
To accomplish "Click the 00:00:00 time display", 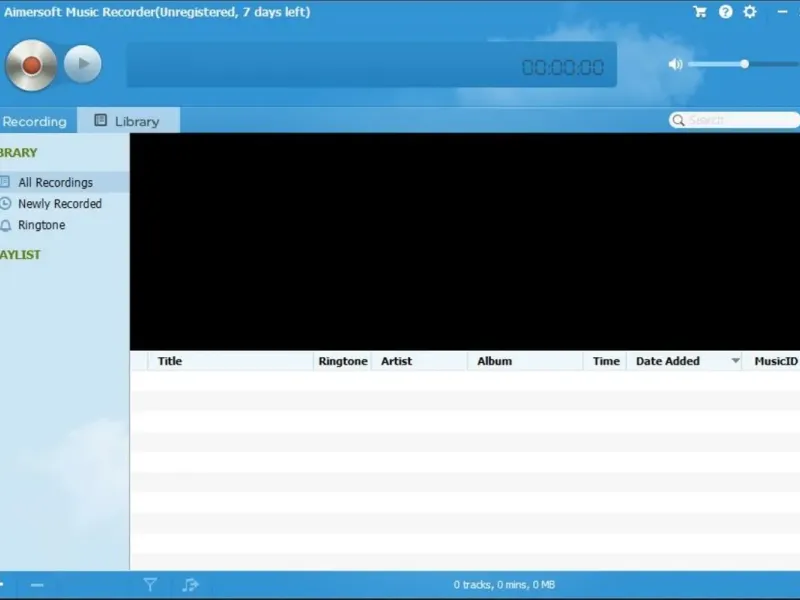I will 563,67.
